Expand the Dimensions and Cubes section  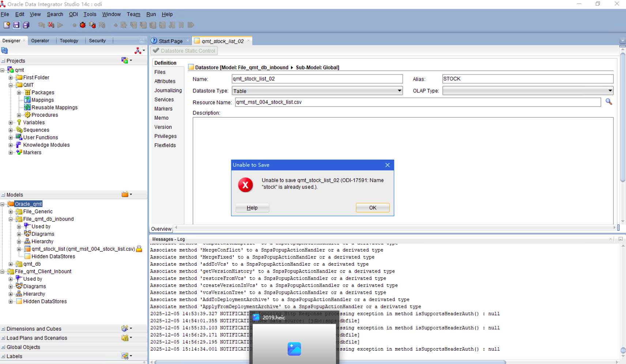(x=3, y=329)
